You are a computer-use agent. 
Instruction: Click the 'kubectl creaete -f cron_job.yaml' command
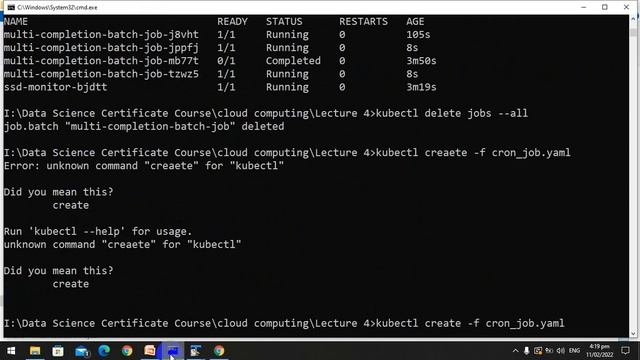click(473, 153)
